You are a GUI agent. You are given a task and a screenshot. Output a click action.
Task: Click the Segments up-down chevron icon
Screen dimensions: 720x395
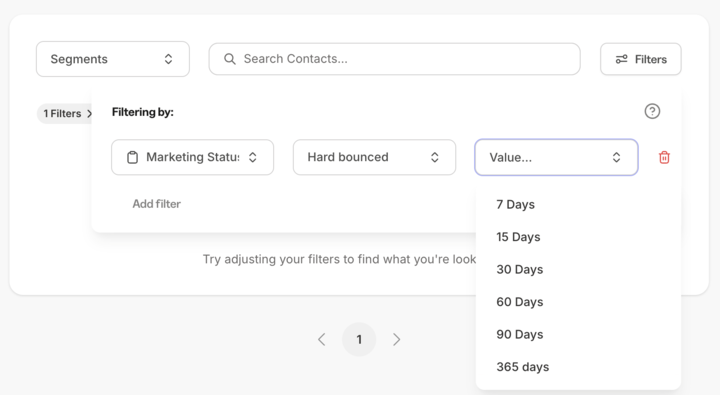point(169,59)
